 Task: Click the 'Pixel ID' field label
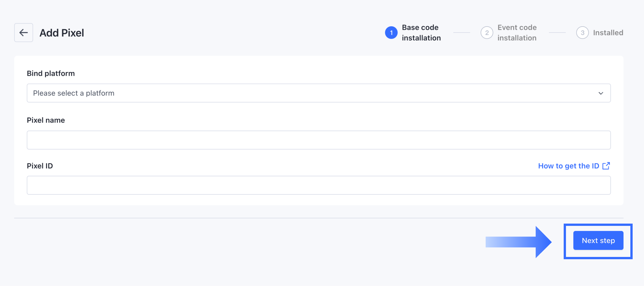40,166
